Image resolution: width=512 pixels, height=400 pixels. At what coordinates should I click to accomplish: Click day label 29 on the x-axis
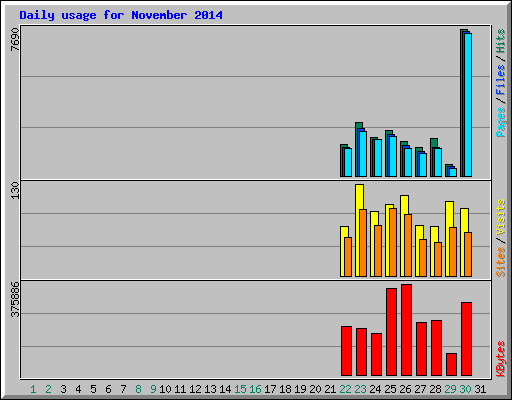(x=450, y=389)
